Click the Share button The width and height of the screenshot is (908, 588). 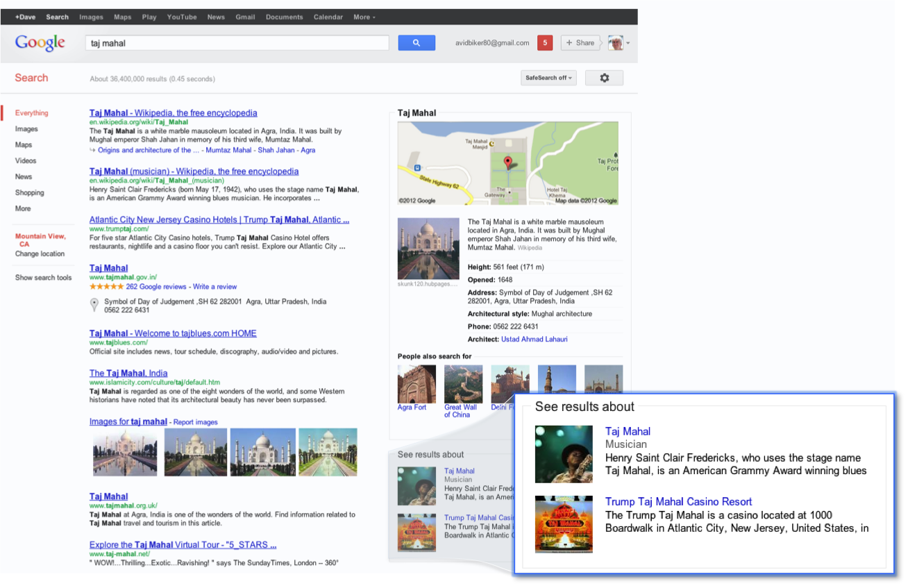[580, 42]
